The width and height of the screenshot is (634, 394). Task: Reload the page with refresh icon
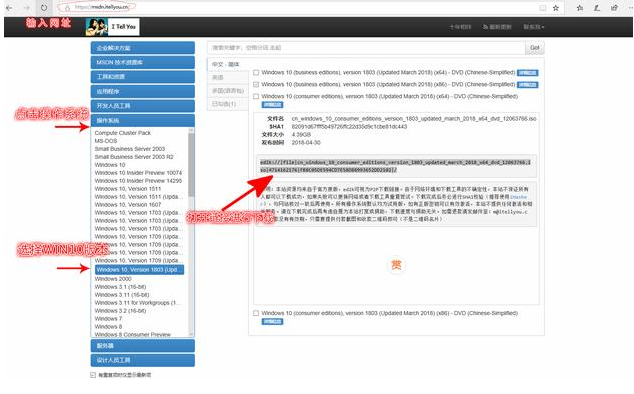click(x=44, y=7)
